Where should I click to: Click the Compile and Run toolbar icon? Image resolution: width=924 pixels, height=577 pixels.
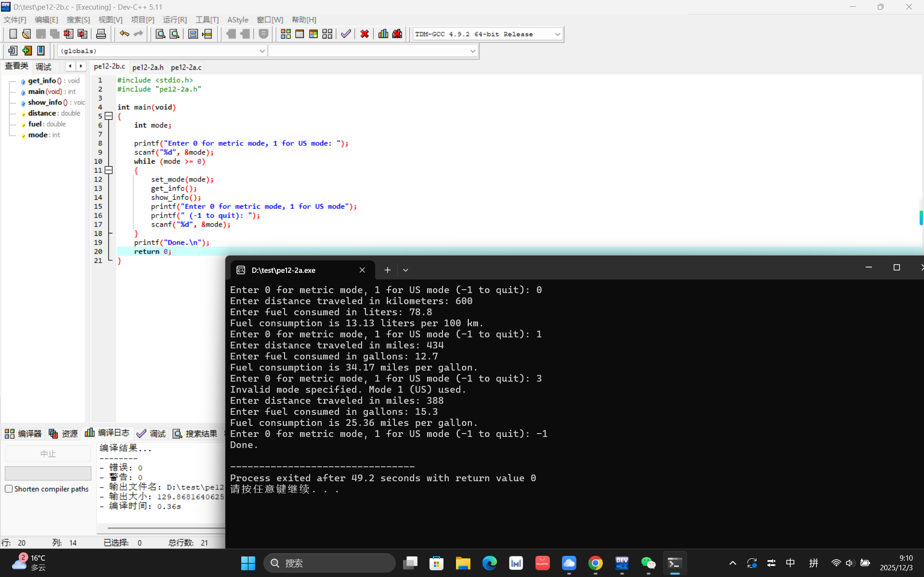click(313, 34)
